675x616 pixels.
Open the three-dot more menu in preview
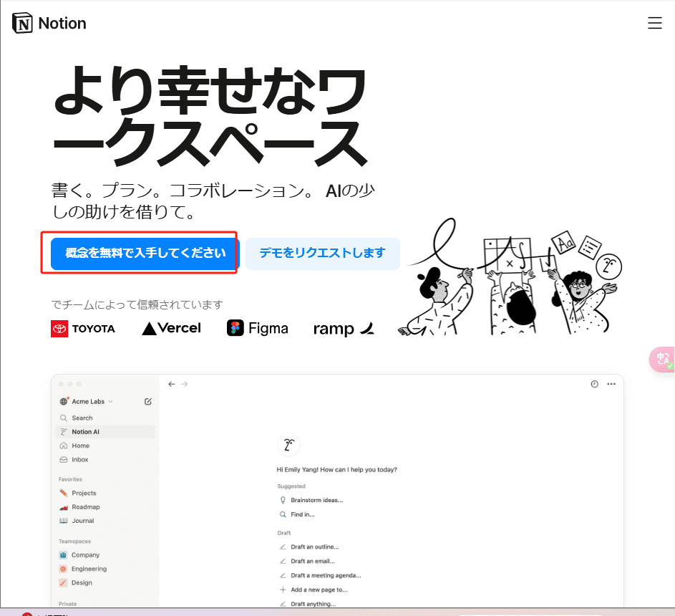pyautogui.click(x=611, y=384)
